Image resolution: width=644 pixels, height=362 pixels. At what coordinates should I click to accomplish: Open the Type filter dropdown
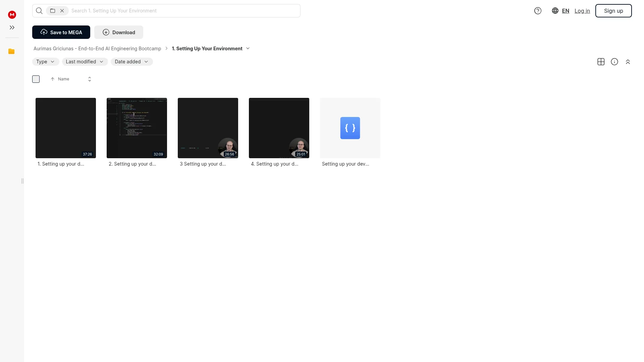(46, 62)
